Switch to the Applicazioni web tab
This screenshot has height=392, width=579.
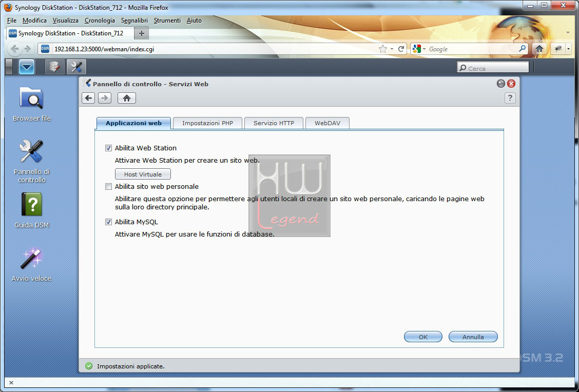tap(133, 123)
